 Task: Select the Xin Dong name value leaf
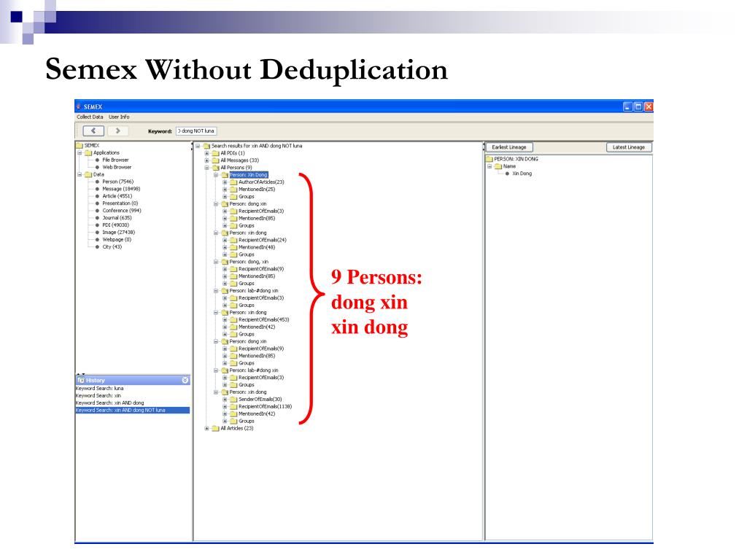pyautogui.click(x=522, y=174)
